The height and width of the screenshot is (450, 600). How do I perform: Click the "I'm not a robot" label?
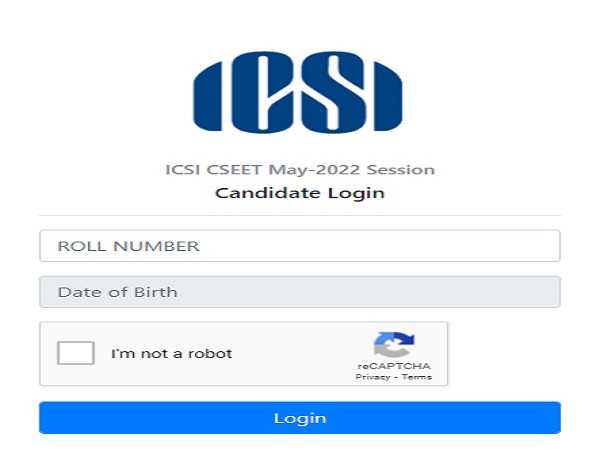(171, 354)
